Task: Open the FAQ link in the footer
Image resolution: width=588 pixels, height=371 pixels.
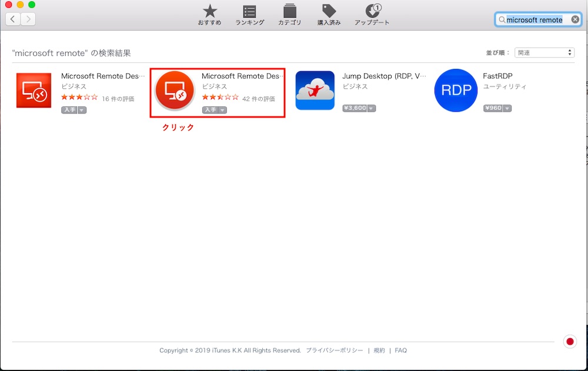Action: point(400,350)
